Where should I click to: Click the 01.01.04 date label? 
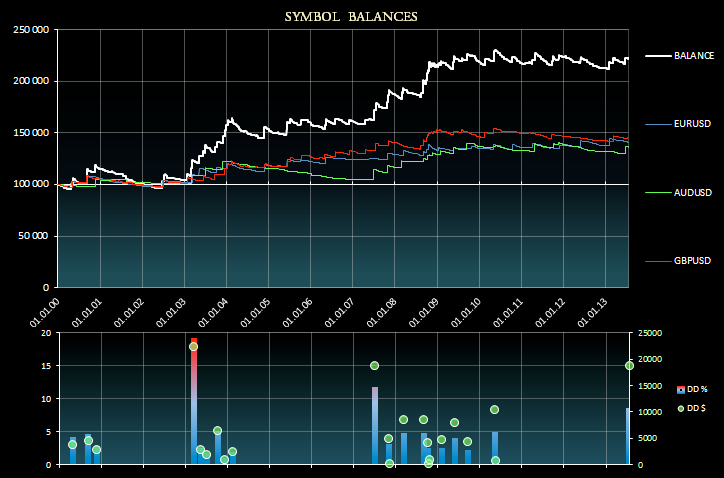click(x=213, y=313)
